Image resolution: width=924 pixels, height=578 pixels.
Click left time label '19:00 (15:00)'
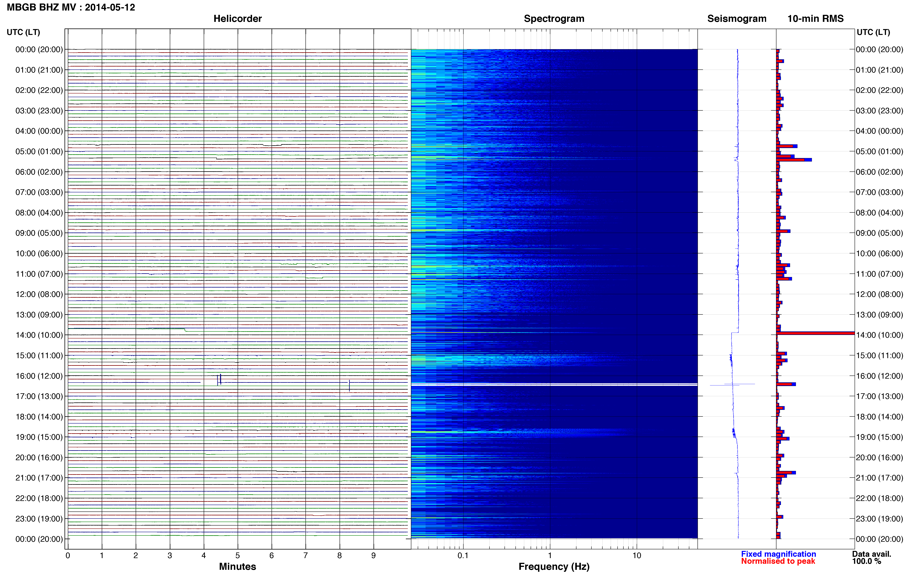[x=39, y=437]
